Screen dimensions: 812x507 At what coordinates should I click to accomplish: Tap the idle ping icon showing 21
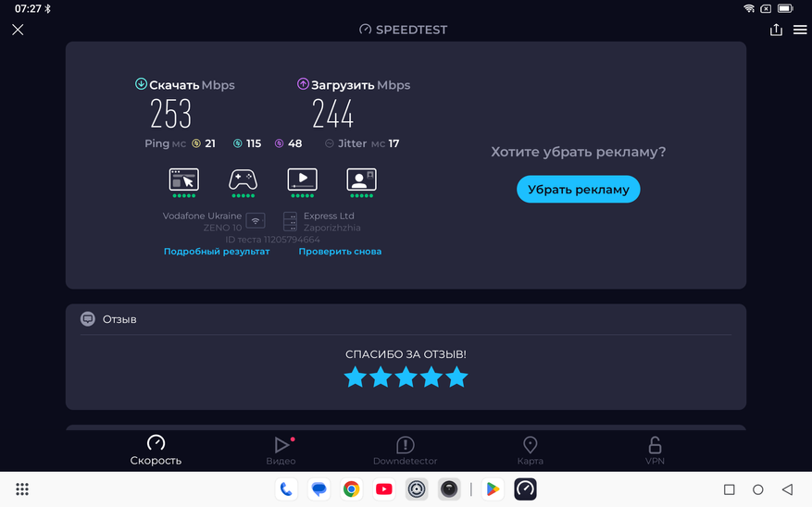[x=196, y=143]
